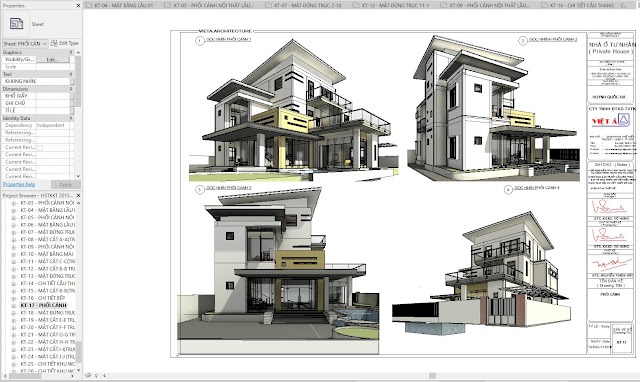Click down arrow of Properties scrollbar
The height and width of the screenshot is (382, 640).
tap(78, 177)
